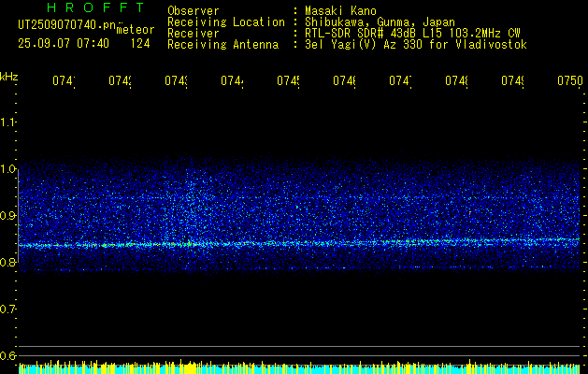Click Shibukawa, Gunma, Japan text
This screenshot has height=374, width=588.
click(380, 22)
